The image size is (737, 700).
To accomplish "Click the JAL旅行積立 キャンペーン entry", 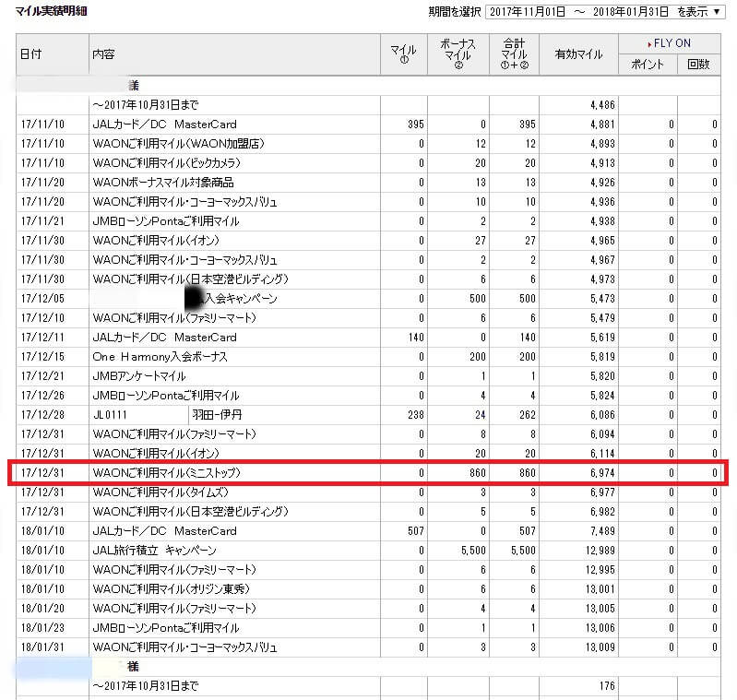I will tap(154, 551).
